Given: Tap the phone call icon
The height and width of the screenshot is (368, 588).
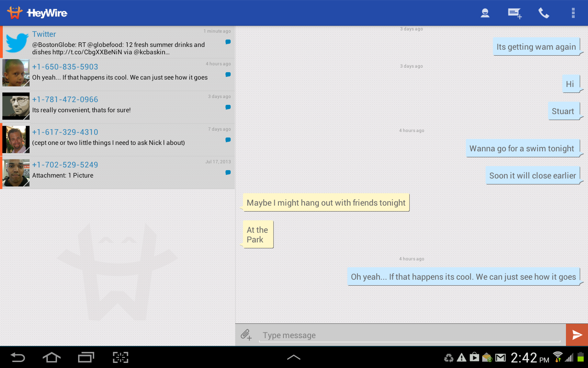Looking at the screenshot, I should 544,13.
